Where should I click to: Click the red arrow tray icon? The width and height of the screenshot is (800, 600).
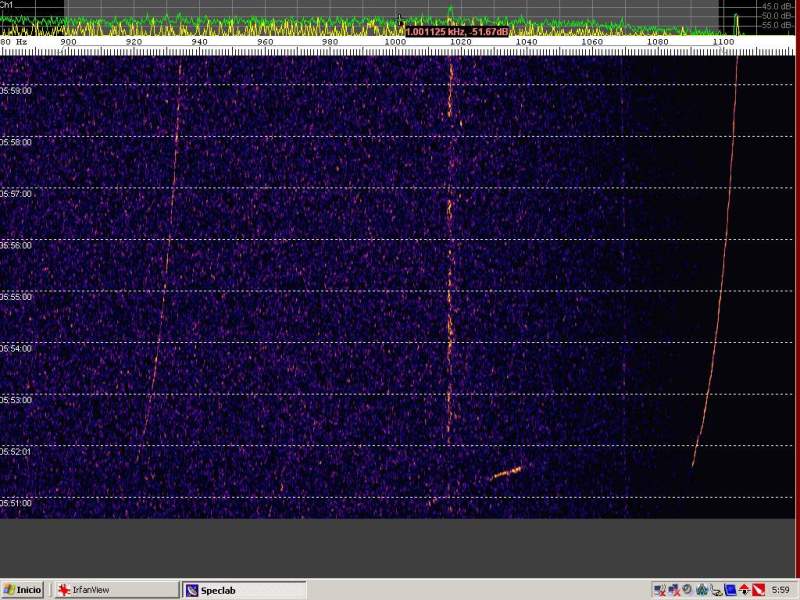tap(744, 590)
